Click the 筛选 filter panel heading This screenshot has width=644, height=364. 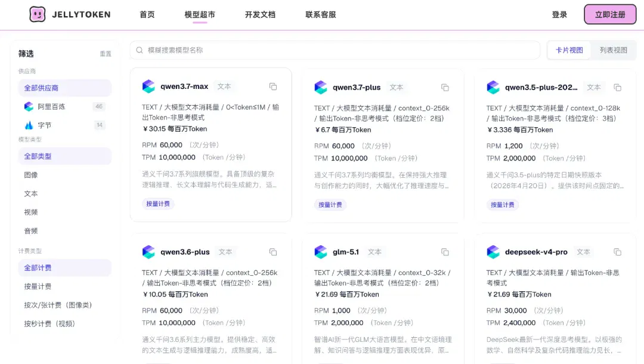pos(26,54)
